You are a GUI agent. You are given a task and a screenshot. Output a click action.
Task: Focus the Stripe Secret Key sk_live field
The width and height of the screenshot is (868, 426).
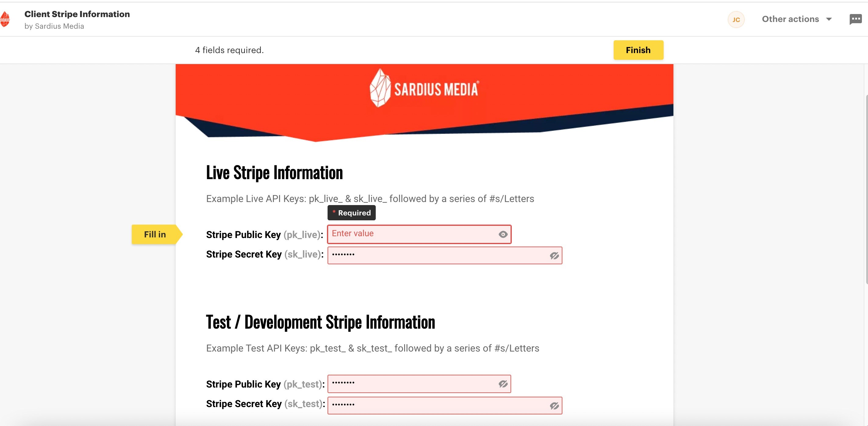pos(445,255)
